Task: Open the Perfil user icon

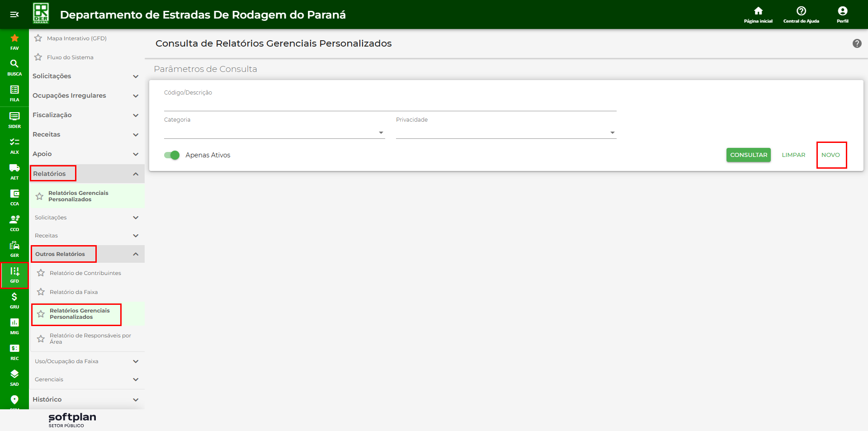Action: (x=842, y=14)
